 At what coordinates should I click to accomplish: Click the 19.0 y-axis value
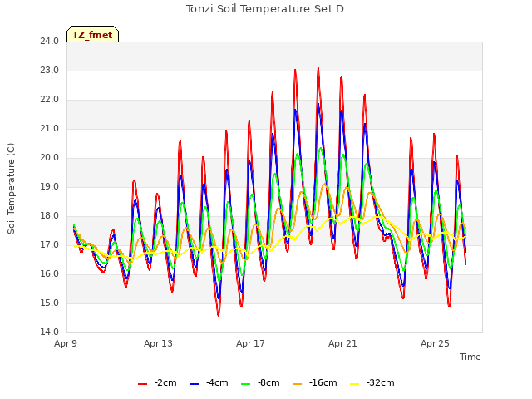50,186
